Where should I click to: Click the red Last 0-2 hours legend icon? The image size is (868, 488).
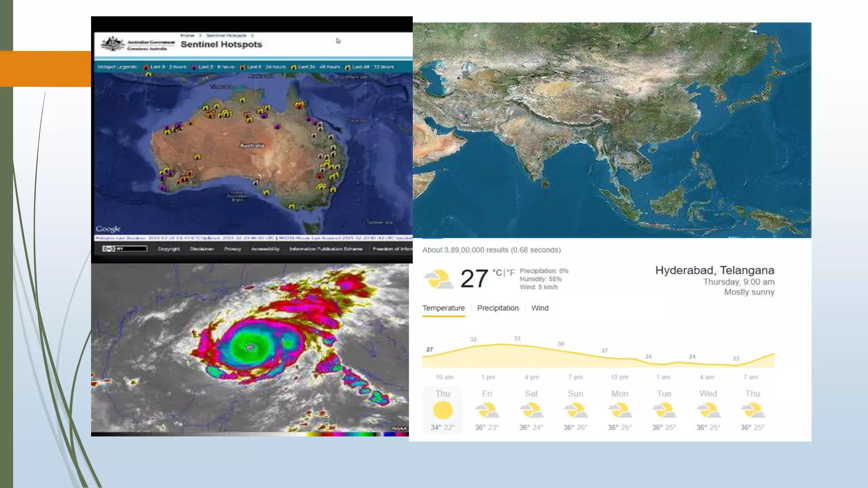[146, 67]
